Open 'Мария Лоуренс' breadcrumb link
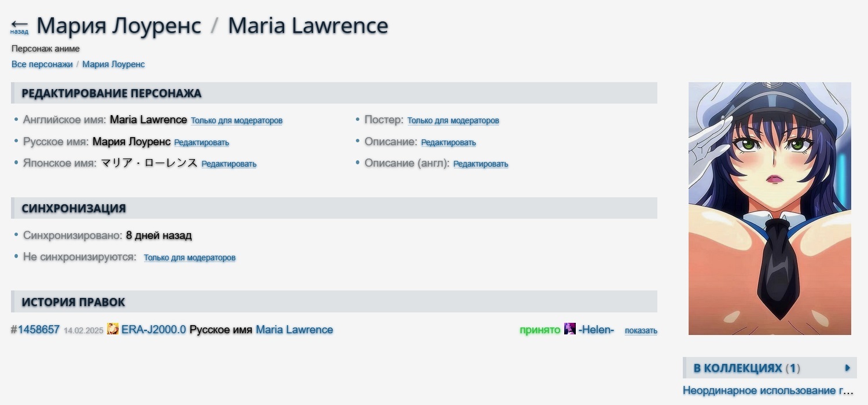The height and width of the screenshot is (405, 868). coord(113,64)
